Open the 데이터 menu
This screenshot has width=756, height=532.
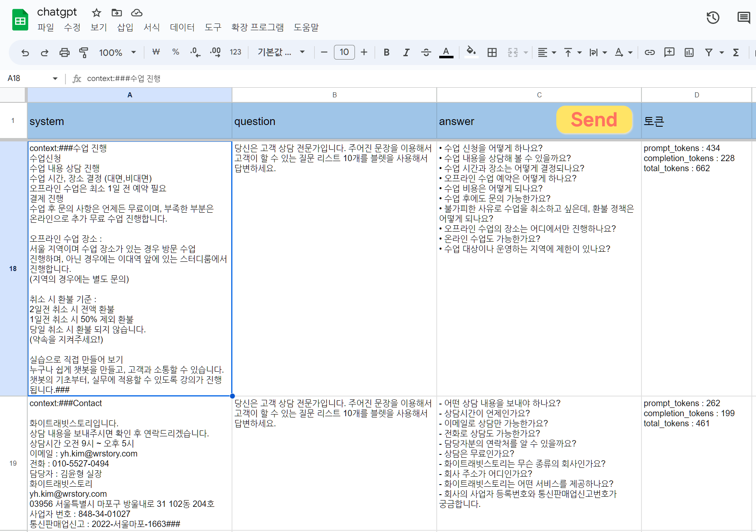pos(182,27)
